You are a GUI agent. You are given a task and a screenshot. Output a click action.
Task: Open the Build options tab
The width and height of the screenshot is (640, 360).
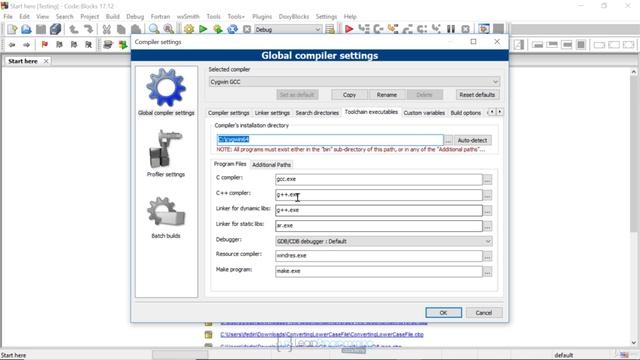point(466,113)
